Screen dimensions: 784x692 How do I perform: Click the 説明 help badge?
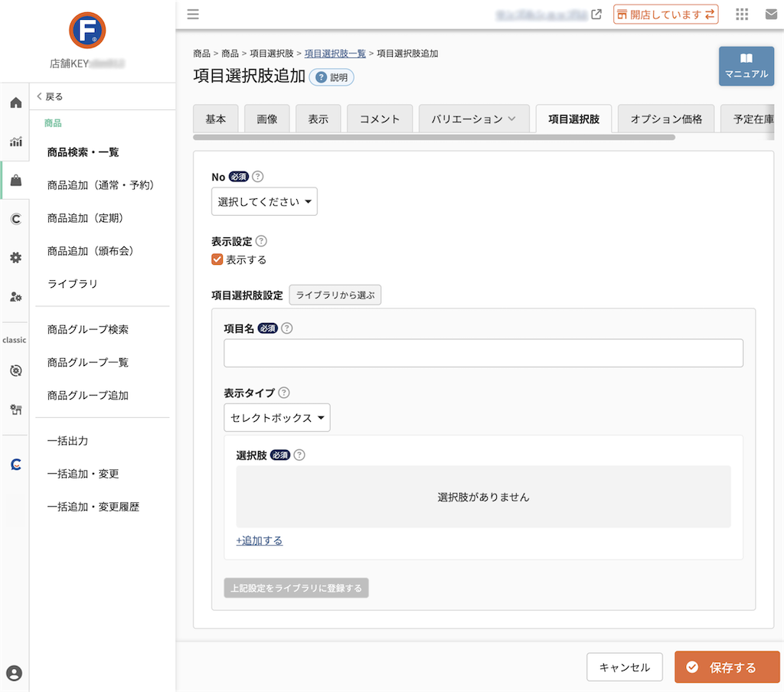(332, 77)
